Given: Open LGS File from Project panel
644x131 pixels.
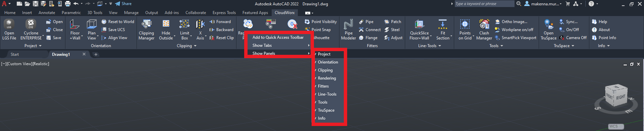Looking at the screenshot, I should click(x=9, y=29).
